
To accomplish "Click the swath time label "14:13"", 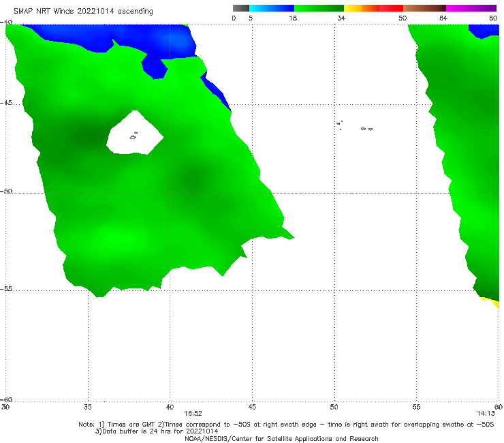I will point(486,414).
